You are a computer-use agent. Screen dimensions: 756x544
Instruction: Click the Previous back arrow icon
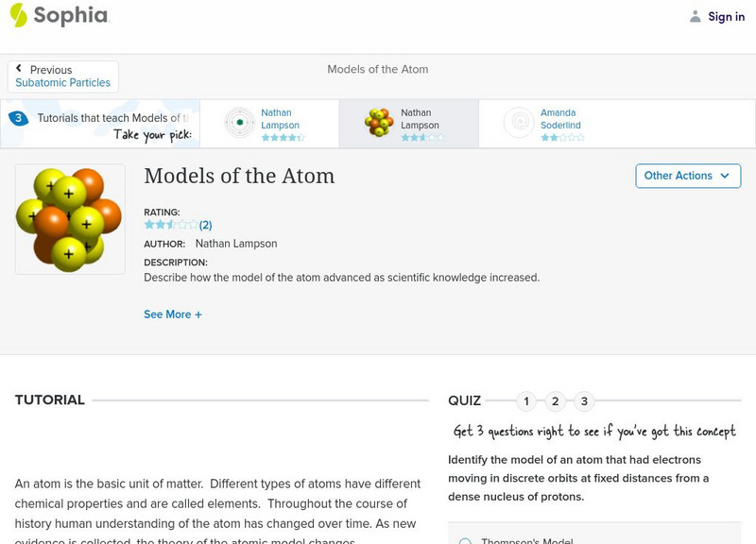tap(19, 69)
